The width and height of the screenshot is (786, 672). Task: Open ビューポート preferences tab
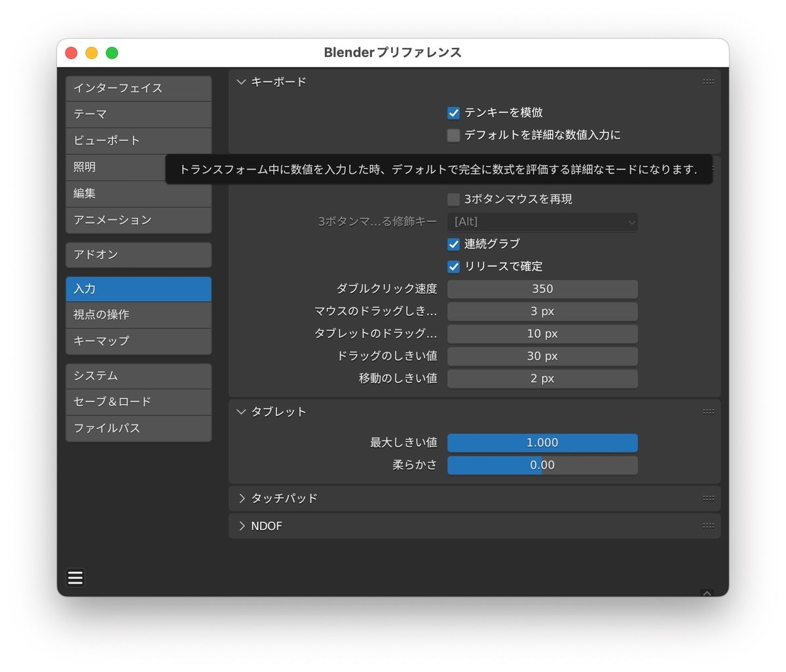pos(139,141)
